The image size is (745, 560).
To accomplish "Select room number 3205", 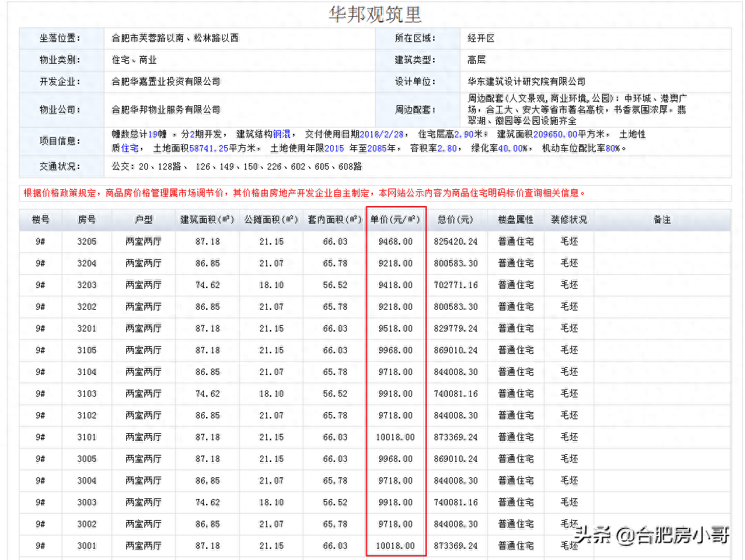I will [86, 242].
